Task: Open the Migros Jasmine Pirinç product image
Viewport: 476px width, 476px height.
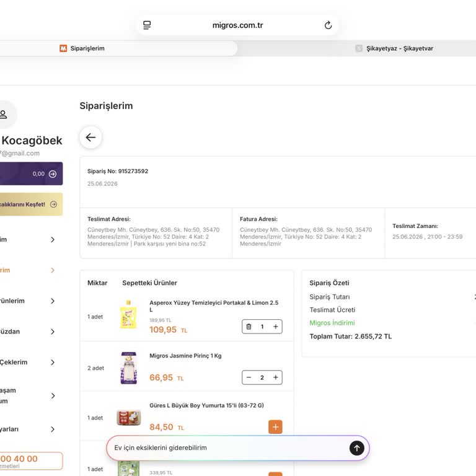Action: [x=129, y=368]
